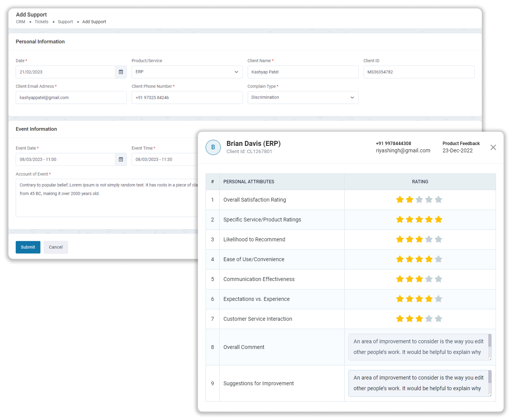512x420 pixels.
Task: Open the calendar picker for the Date field
Action: 121,72
